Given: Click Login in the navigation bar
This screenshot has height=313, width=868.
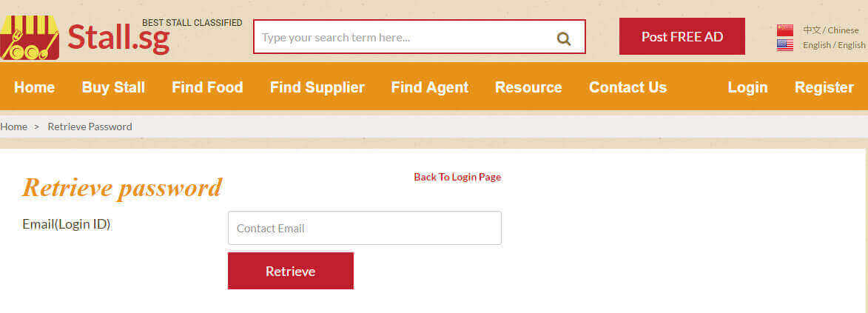Looking at the screenshot, I should tap(747, 87).
